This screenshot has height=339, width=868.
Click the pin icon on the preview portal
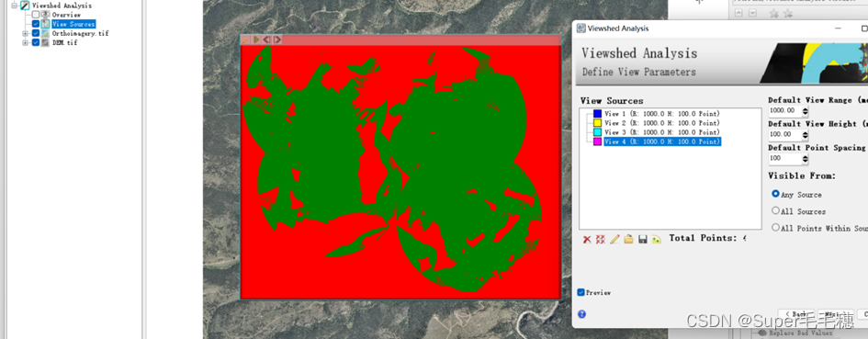[245, 40]
